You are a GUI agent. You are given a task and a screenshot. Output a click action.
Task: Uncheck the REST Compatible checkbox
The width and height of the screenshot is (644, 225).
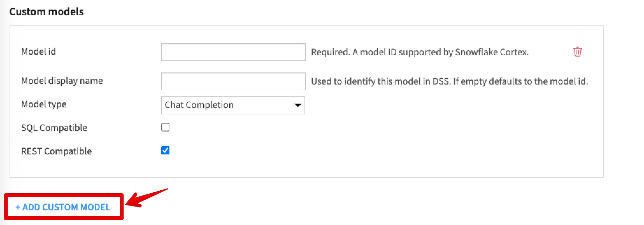coord(165,150)
